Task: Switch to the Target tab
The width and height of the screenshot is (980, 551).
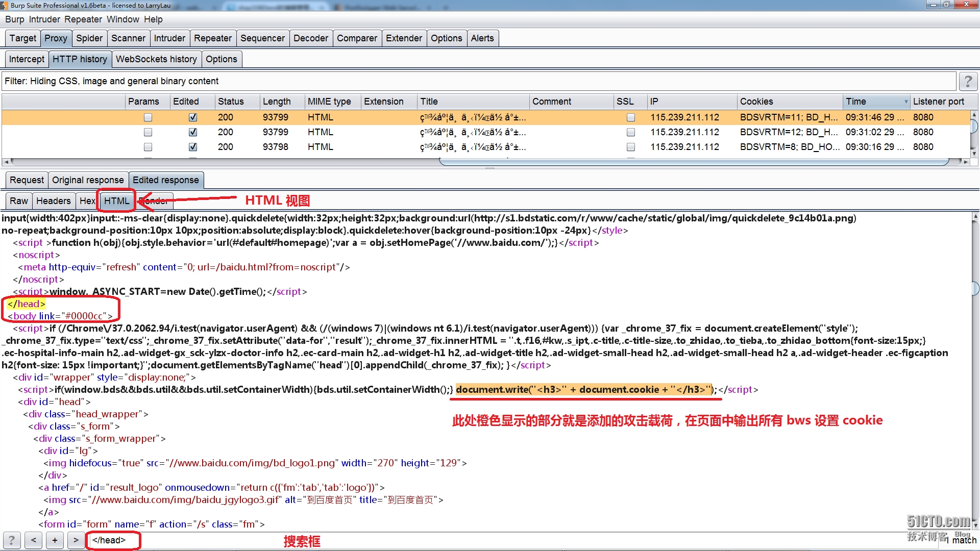Action: coord(23,38)
